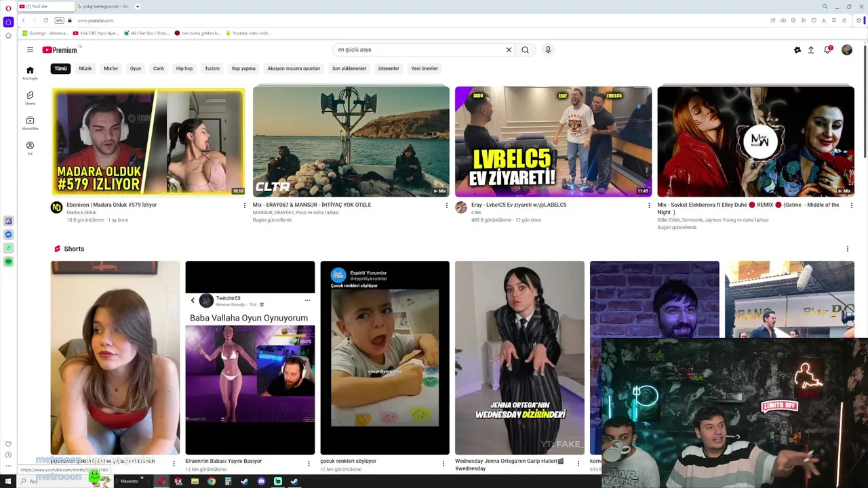Open Baba Vallaha Oyun Oynuyorum short
The width and height of the screenshot is (868, 488).
click(250, 358)
